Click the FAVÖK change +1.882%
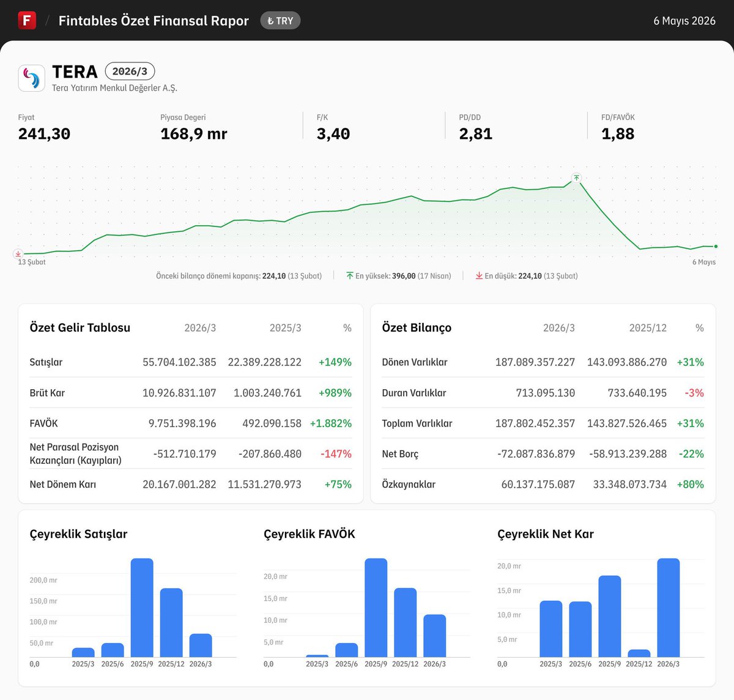Viewport: 734px width, 700px height. point(331,423)
